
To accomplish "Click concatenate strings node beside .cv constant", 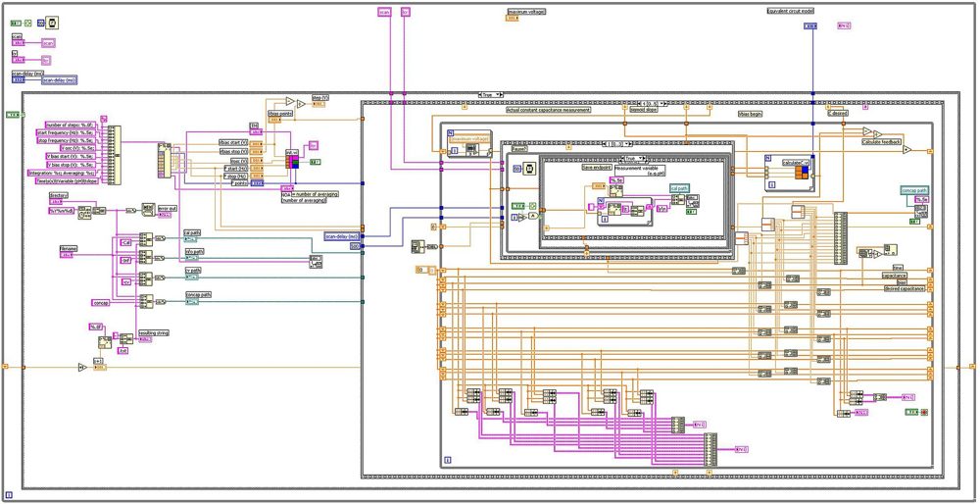I will click(x=145, y=278).
